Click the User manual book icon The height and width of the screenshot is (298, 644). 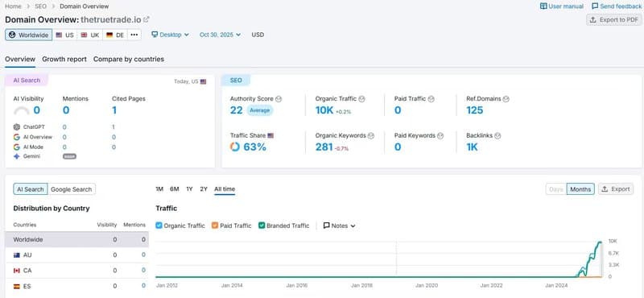pyautogui.click(x=543, y=6)
